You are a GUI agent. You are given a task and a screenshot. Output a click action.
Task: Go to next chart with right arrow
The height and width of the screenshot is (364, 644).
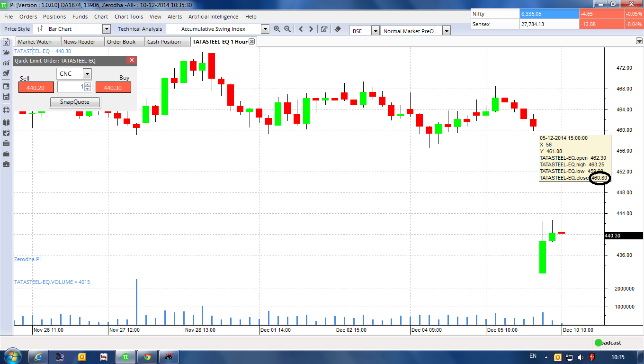coord(311,29)
